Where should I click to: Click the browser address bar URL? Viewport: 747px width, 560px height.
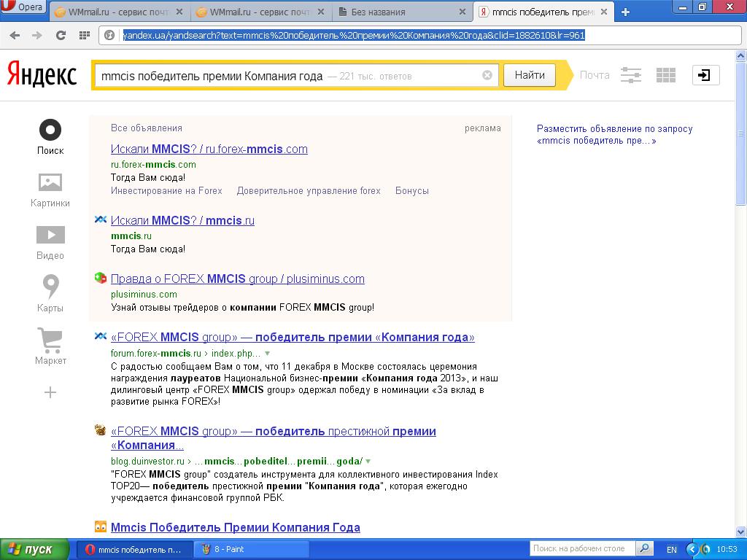[354, 35]
